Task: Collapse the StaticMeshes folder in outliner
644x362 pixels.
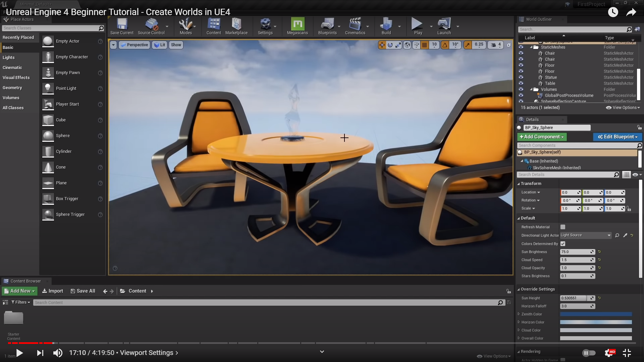Action: tap(531, 47)
